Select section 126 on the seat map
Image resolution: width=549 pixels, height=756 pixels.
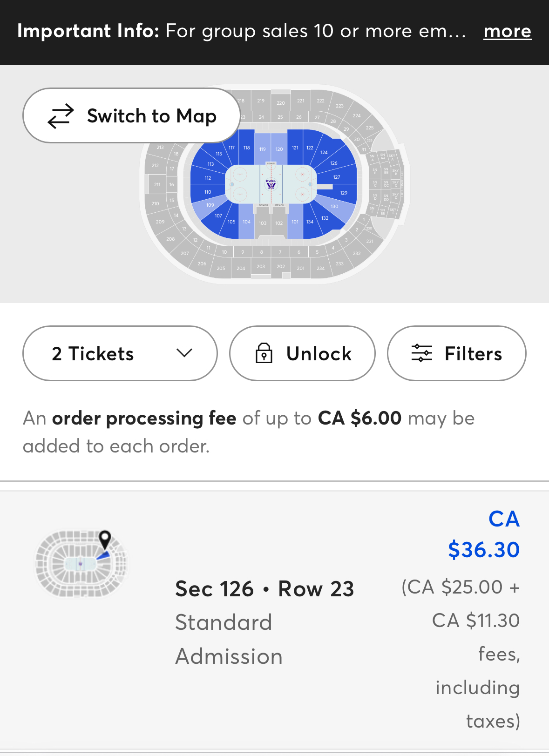pos(334,163)
